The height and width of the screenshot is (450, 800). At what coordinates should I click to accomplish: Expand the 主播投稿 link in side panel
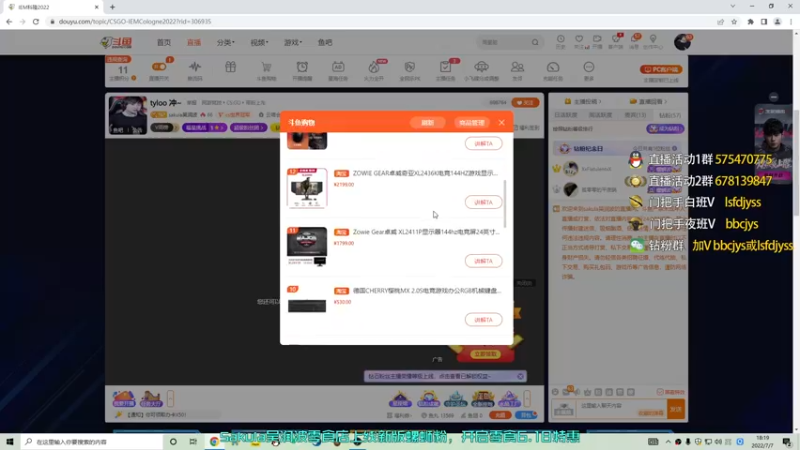tap(583, 102)
